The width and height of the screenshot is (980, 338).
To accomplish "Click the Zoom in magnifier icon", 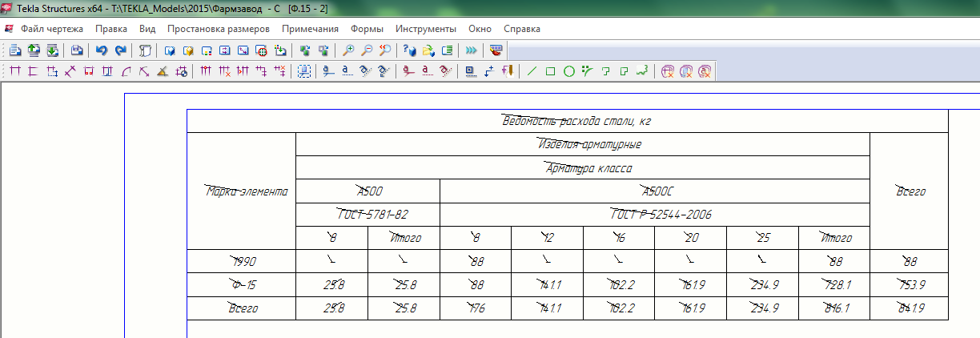I will [x=348, y=50].
